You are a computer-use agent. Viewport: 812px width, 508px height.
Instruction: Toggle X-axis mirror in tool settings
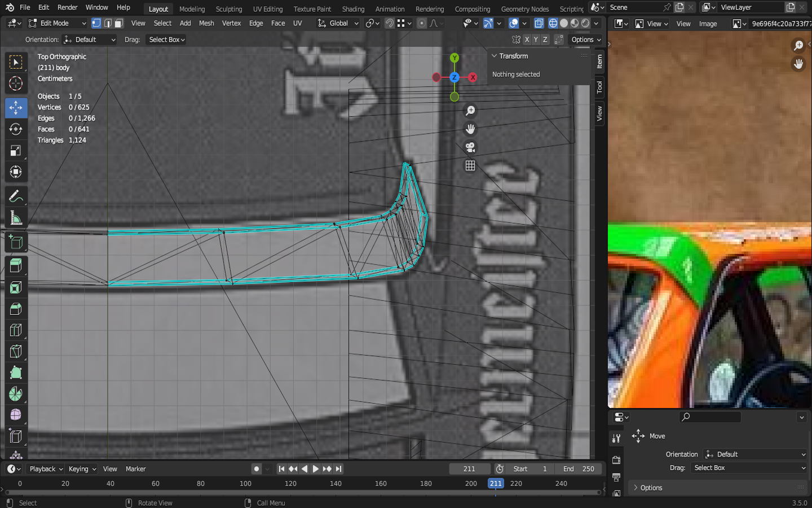click(527, 40)
